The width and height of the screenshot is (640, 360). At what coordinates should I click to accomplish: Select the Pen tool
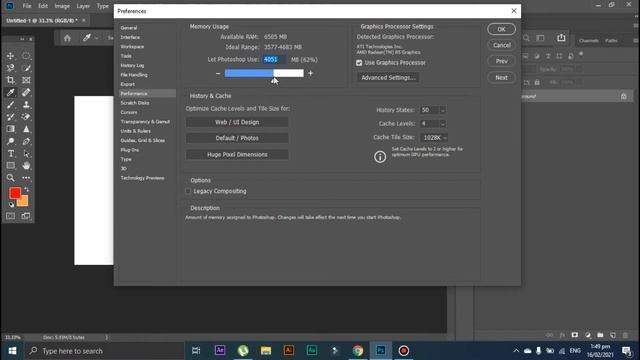point(26,141)
